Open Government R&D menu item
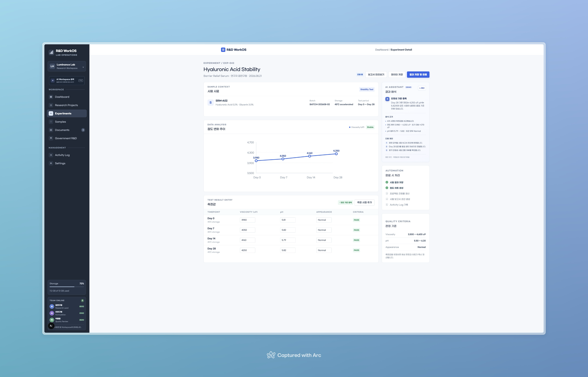This screenshot has height=377, width=588. point(67,138)
